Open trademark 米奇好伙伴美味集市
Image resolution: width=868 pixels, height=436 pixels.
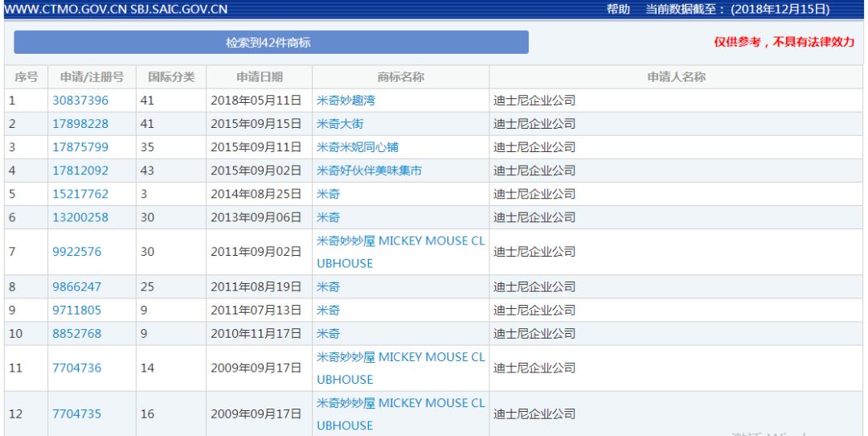369,170
